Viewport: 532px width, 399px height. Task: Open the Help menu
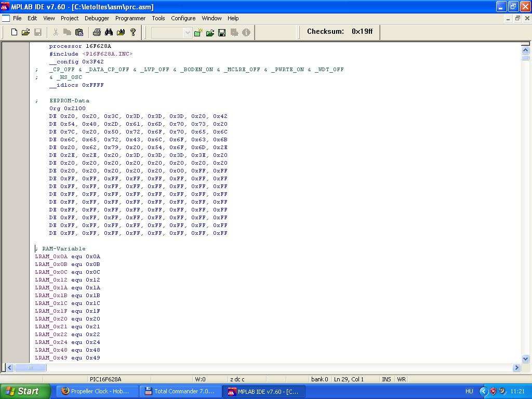(x=233, y=18)
